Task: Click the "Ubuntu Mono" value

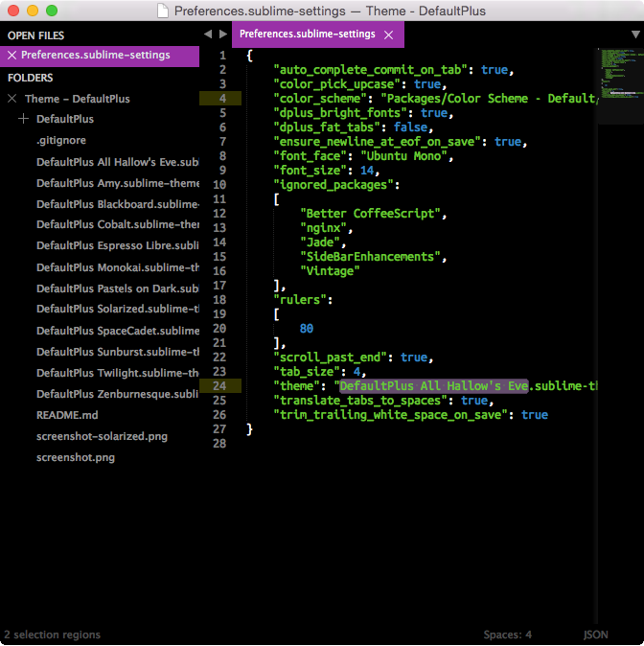Action: click(x=403, y=156)
